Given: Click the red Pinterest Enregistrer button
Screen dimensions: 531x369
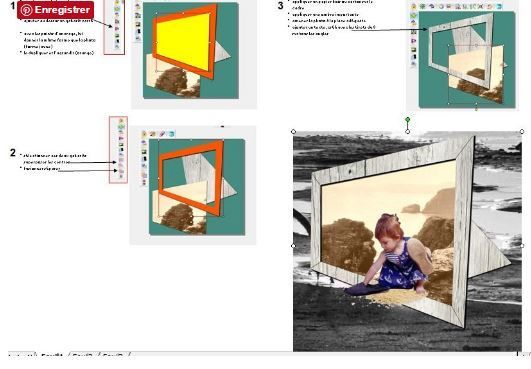Looking at the screenshot, I should (x=56, y=10).
